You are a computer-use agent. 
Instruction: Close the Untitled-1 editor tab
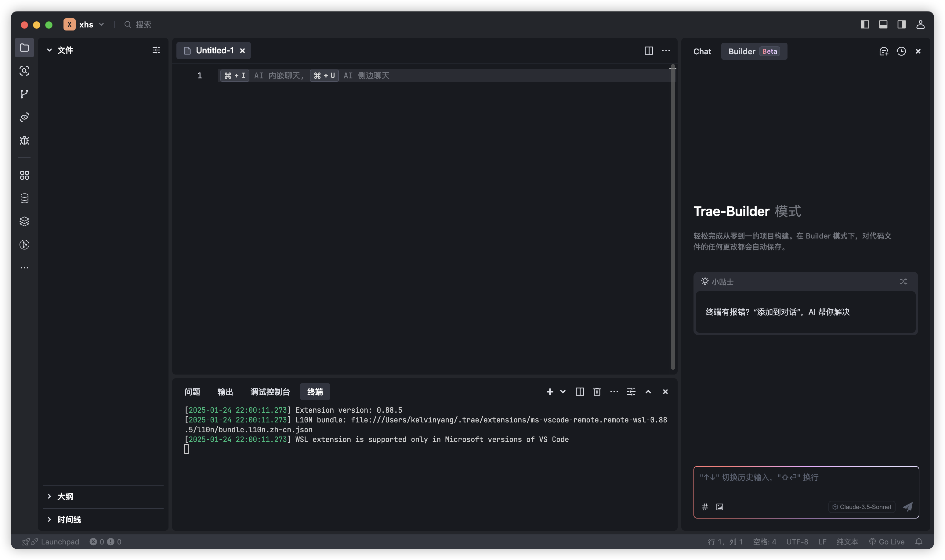[x=242, y=51]
